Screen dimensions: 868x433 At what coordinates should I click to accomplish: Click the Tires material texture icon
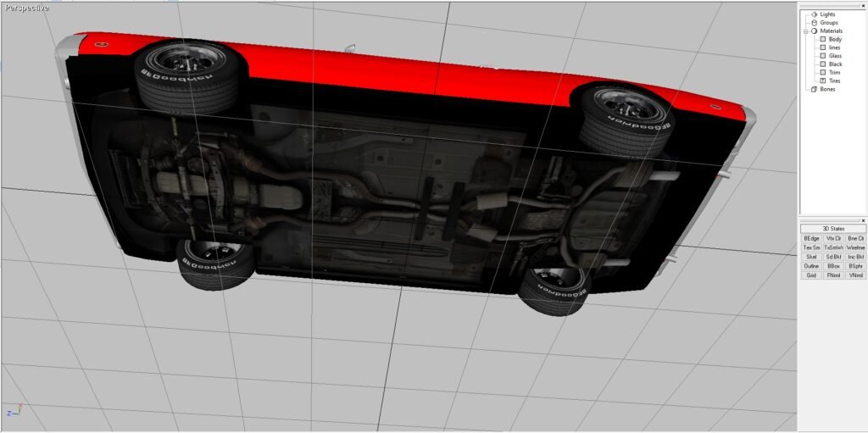822,80
